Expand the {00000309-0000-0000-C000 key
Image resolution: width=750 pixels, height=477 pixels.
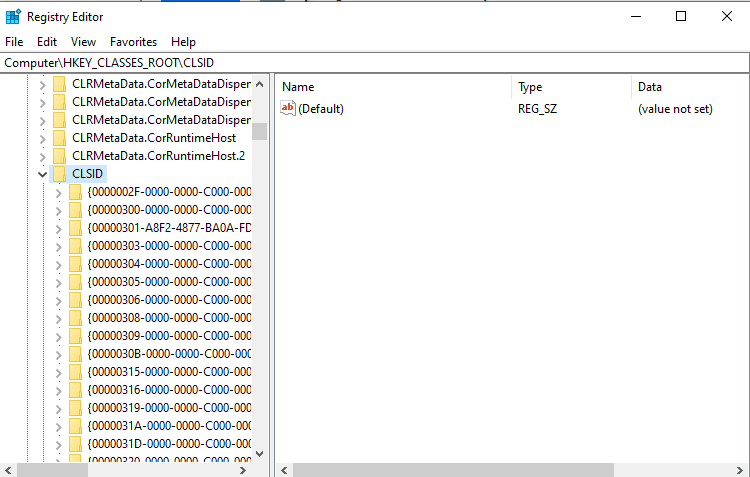(x=58, y=337)
